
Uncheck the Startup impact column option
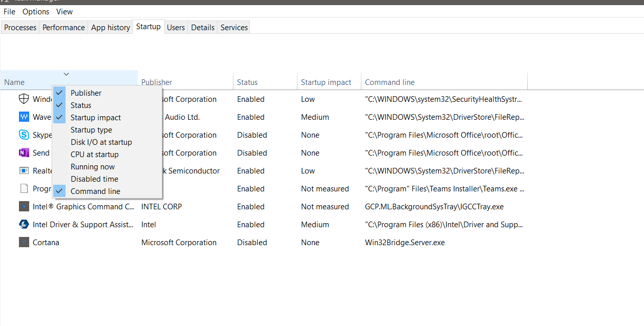(108, 117)
